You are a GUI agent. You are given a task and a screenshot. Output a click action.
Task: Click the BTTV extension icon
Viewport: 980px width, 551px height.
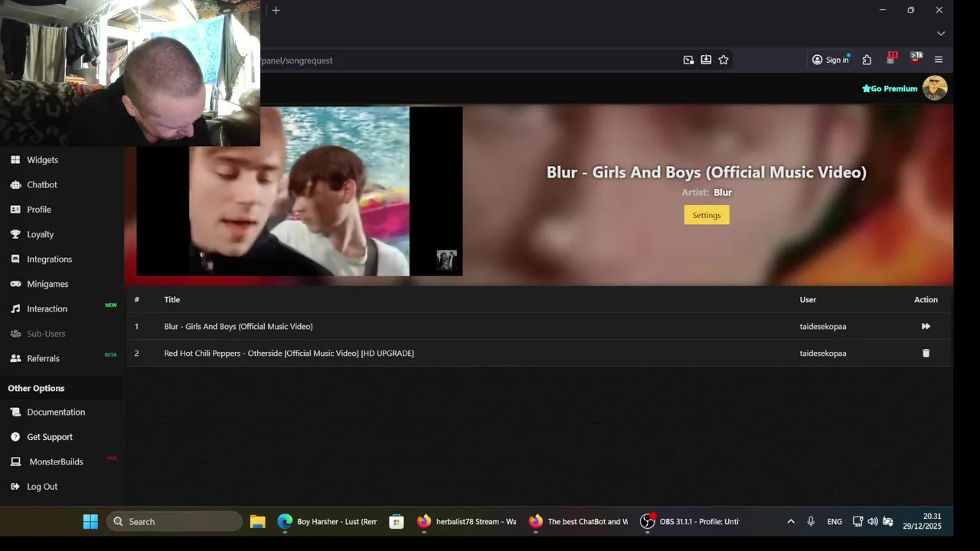[916, 59]
